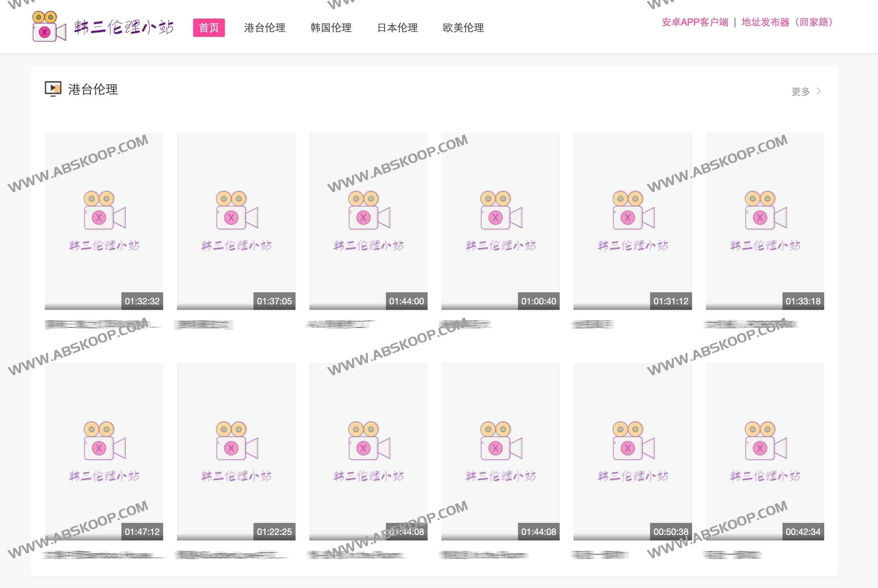Click the 港台伦理 section play-screen icon
Viewport: 878px width, 588px height.
pyautogui.click(x=53, y=89)
